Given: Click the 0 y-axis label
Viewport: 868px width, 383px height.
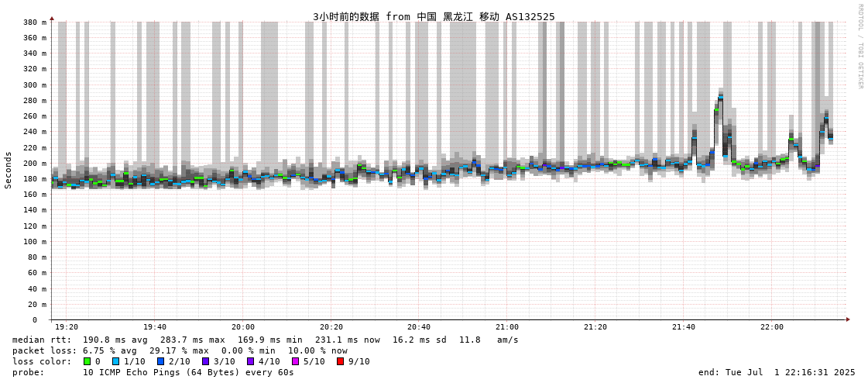Looking at the screenshot, I should click(x=35, y=320).
